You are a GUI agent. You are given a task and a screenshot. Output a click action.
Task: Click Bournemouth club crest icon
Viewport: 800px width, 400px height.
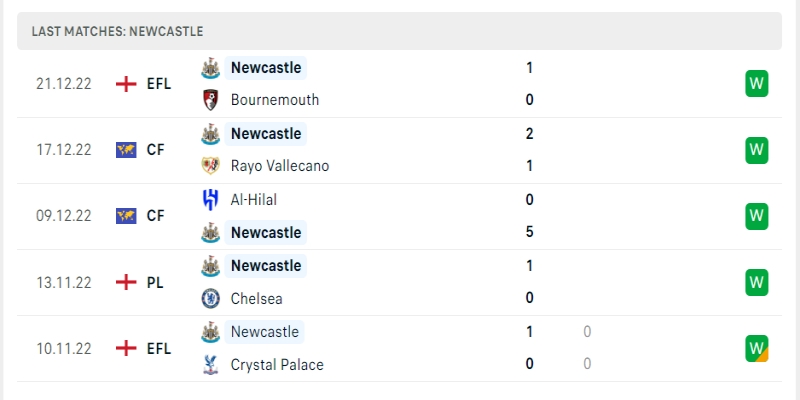point(211,100)
